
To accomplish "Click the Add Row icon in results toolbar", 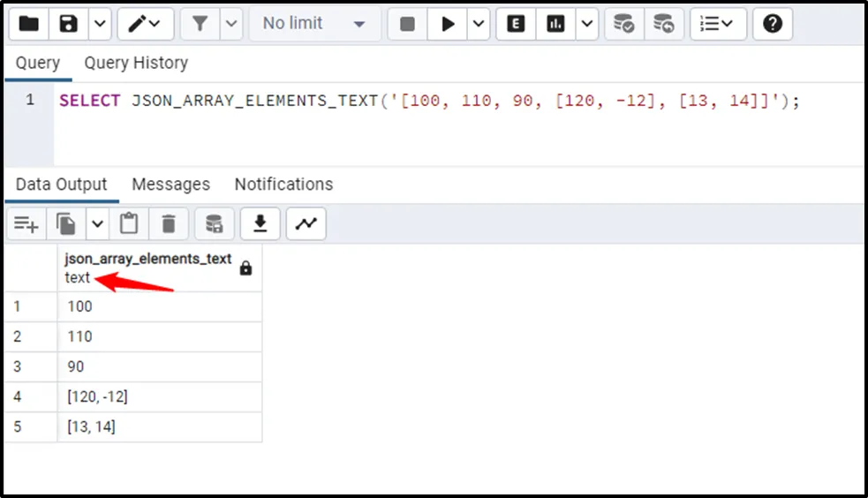I will [26, 224].
